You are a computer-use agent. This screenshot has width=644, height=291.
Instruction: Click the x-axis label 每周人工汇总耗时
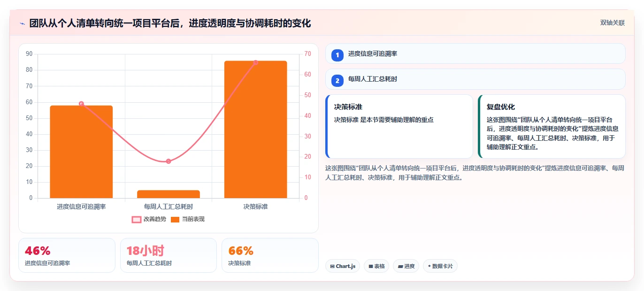(x=169, y=207)
